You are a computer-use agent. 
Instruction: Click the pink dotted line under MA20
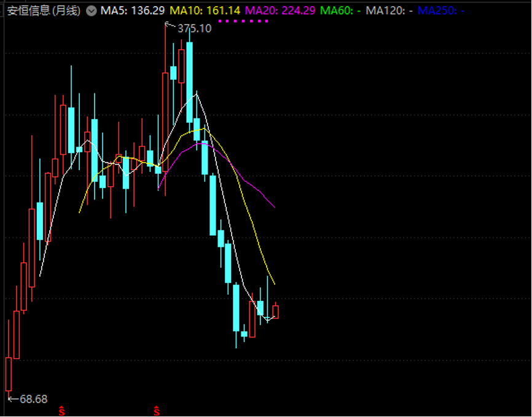pos(243,21)
